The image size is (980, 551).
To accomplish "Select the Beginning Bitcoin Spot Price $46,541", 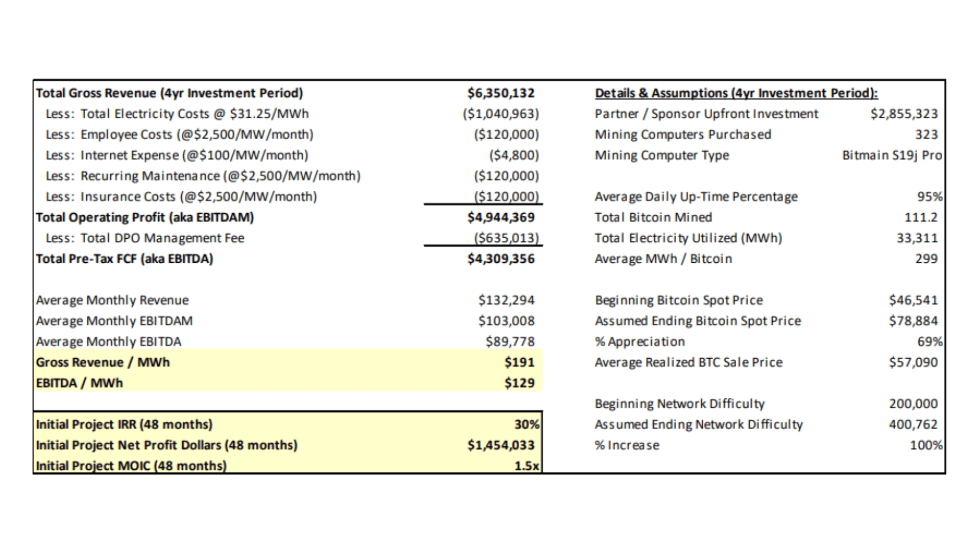I will click(913, 300).
